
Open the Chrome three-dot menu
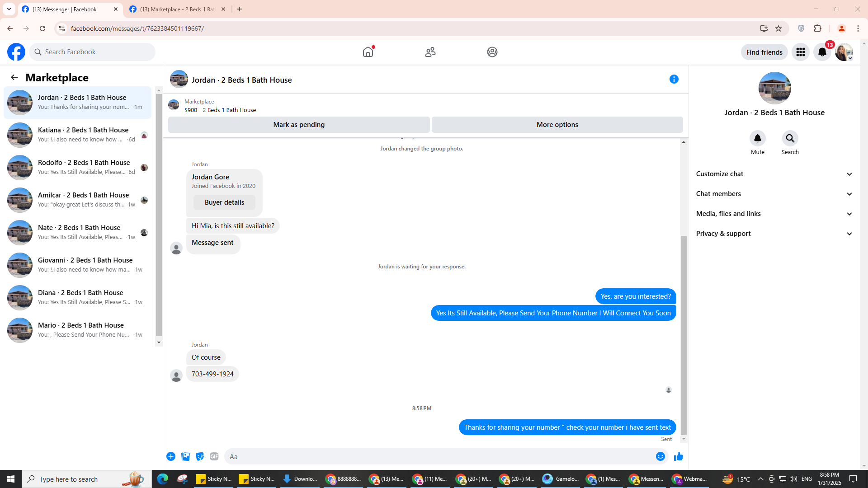point(858,28)
